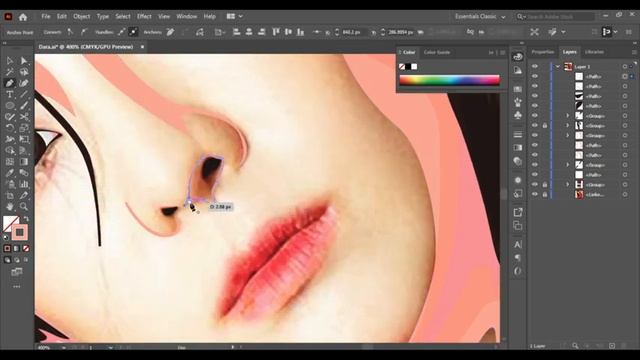Pick the Lasso tool
Image resolution: width=640 pixels, height=360 pixels.
point(24,72)
